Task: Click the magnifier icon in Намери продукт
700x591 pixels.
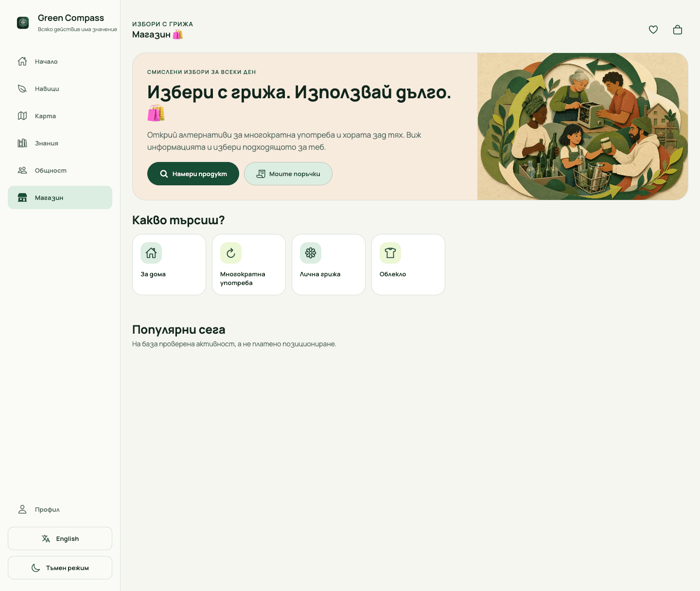Action: click(164, 174)
